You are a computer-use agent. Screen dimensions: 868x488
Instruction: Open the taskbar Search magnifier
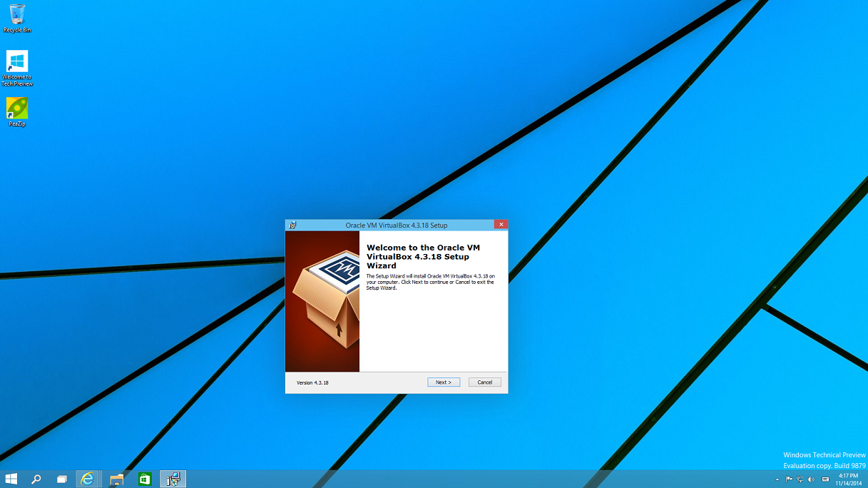click(x=36, y=479)
